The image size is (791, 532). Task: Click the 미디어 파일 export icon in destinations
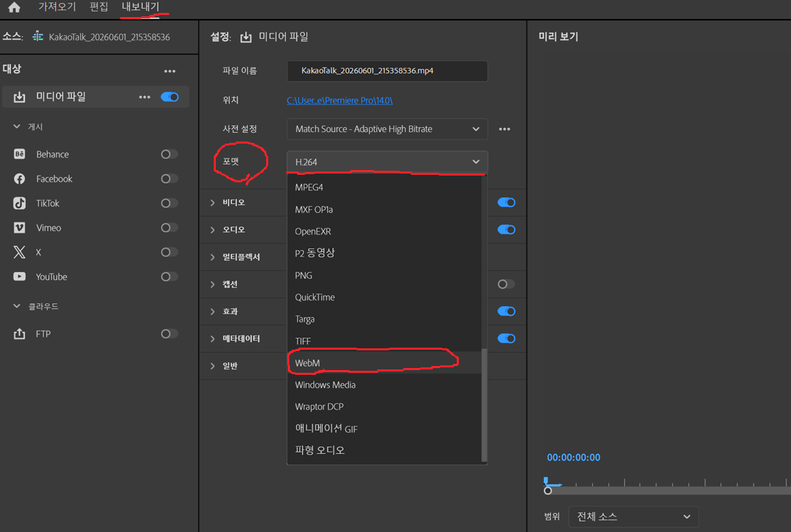19,97
